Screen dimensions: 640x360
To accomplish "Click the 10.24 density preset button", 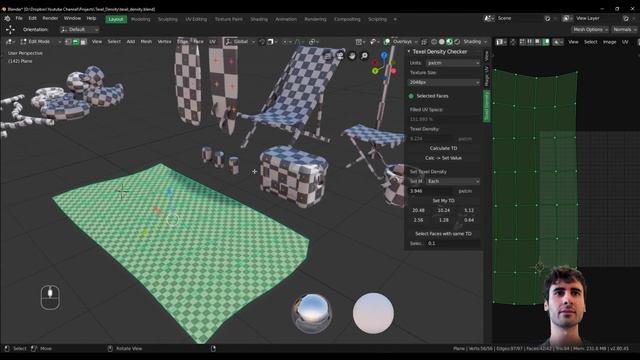I will [444, 211].
